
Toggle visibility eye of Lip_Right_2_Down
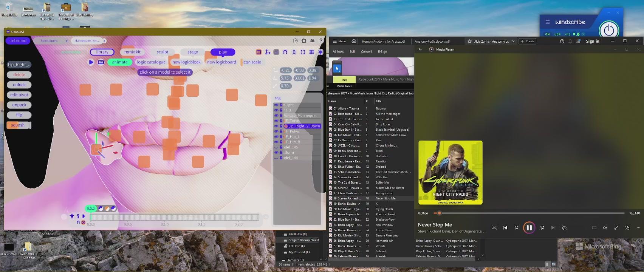click(x=276, y=126)
